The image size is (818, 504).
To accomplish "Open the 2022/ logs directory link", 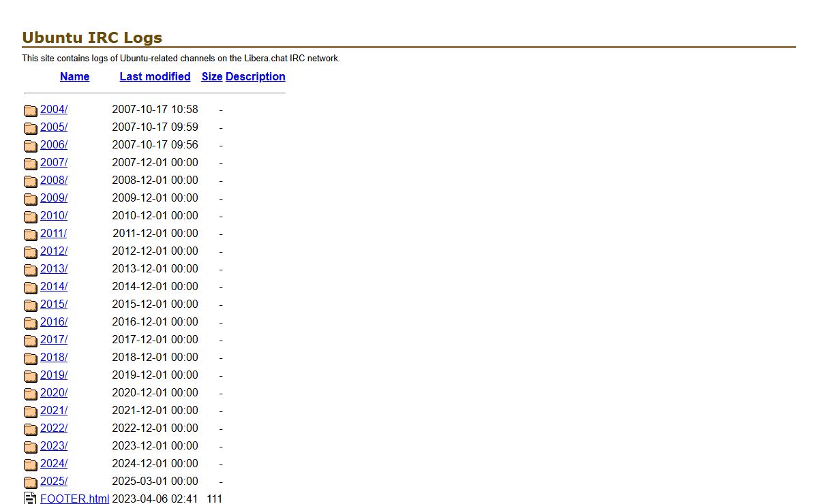I will pyautogui.click(x=54, y=428).
